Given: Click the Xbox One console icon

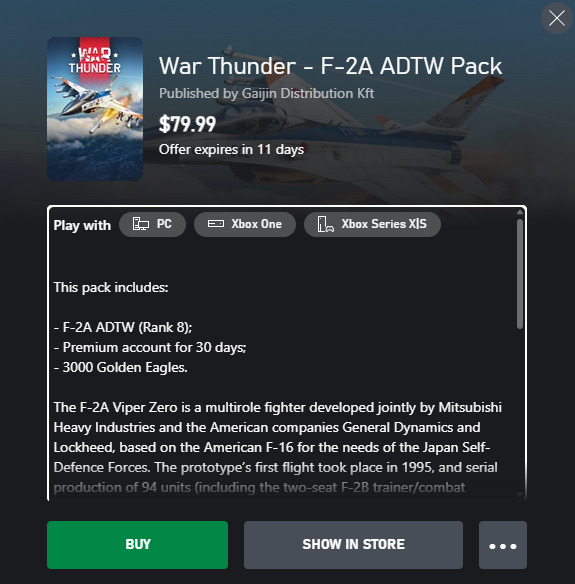Looking at the screenshot, I should [216, 223].
